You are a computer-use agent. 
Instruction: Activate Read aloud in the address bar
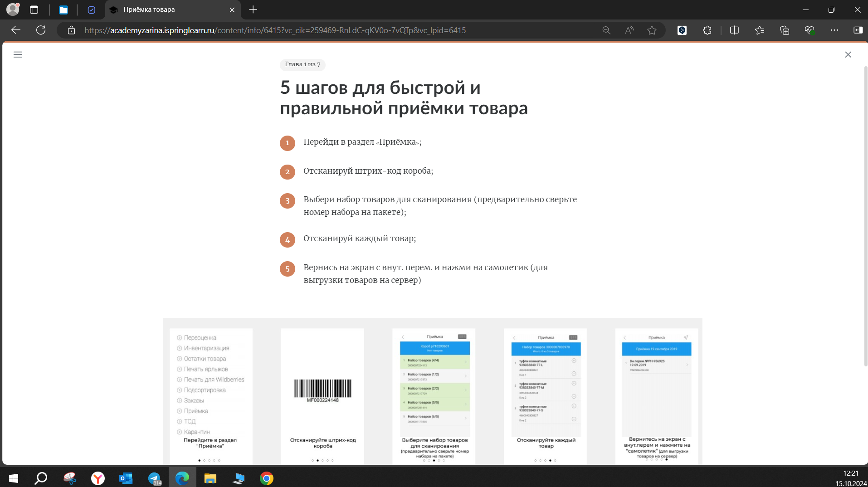(629, 30)
